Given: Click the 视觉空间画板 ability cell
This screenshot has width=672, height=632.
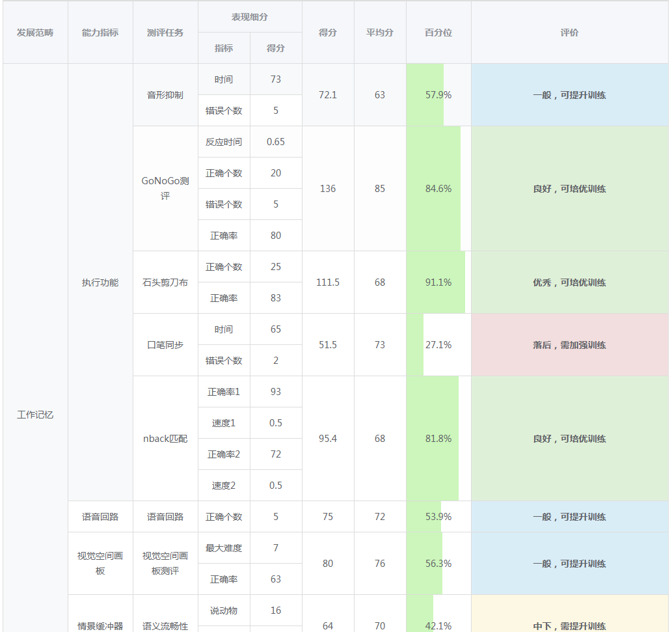Looking at the screenshot, I should (x=100, y=564).
